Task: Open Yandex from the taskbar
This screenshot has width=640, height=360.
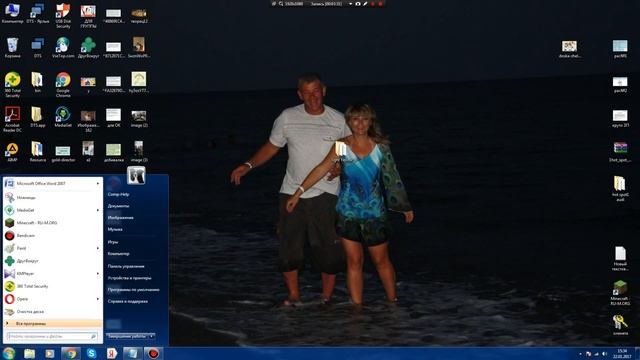Action: (112, 353)
